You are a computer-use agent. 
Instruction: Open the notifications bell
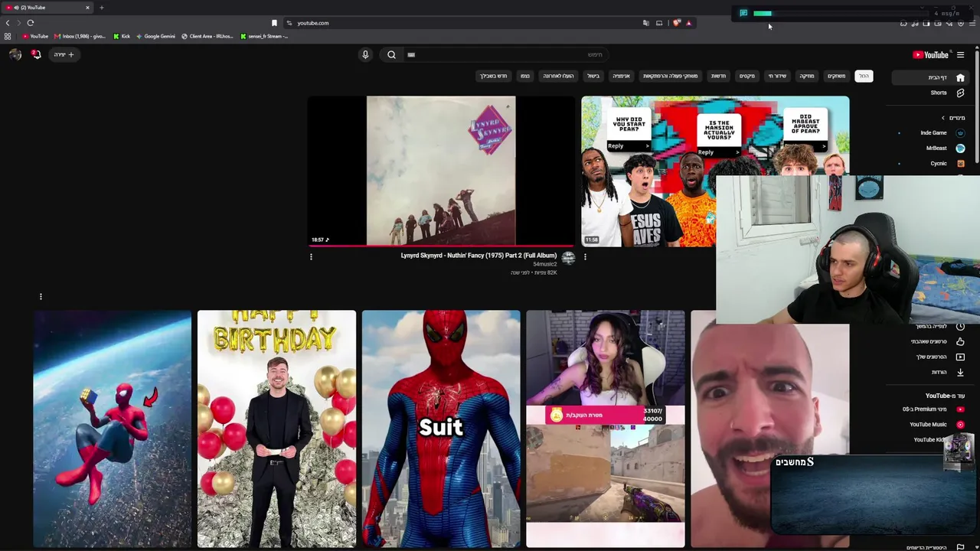pos(36,54)
